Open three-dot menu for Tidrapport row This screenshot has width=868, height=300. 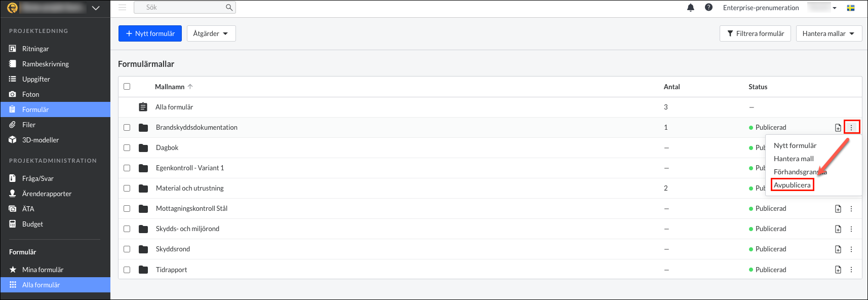851,270
